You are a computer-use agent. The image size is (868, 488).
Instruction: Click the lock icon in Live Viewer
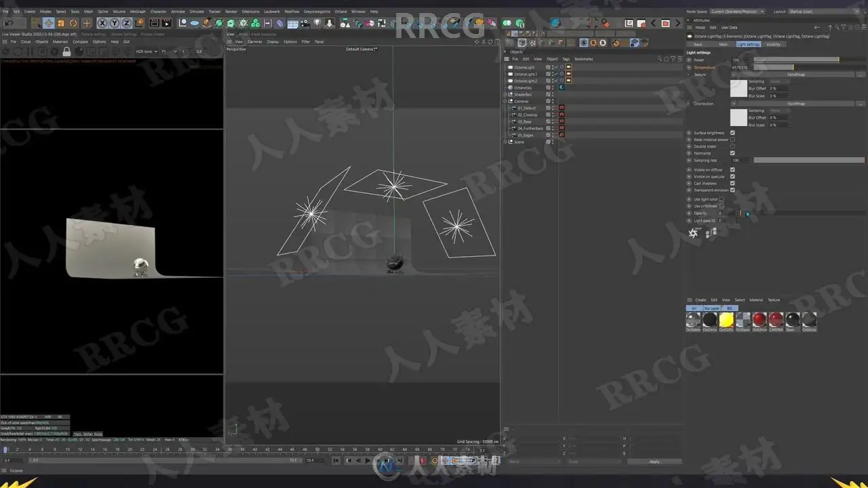[x=66, y=52]
